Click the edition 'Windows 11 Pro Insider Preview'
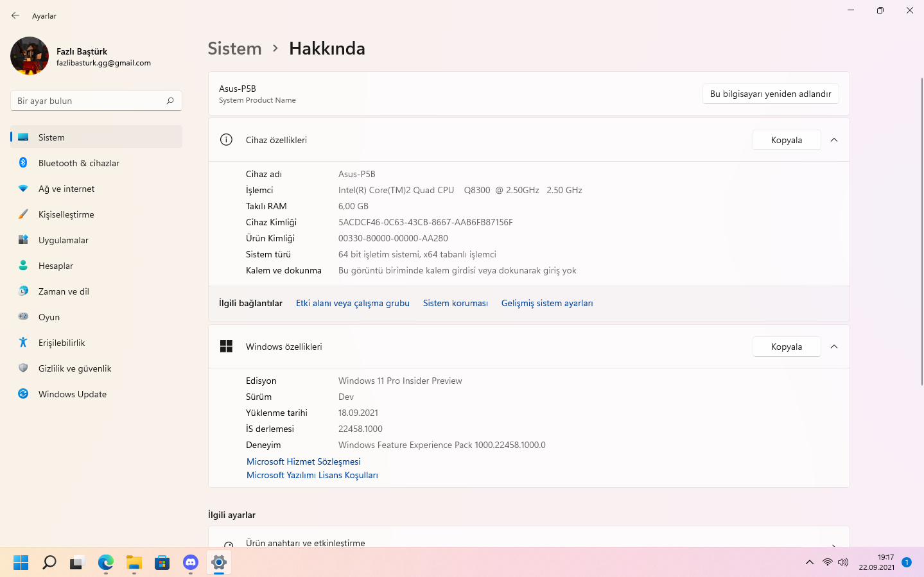Viewport: 924px width, 577px height. 400,381
